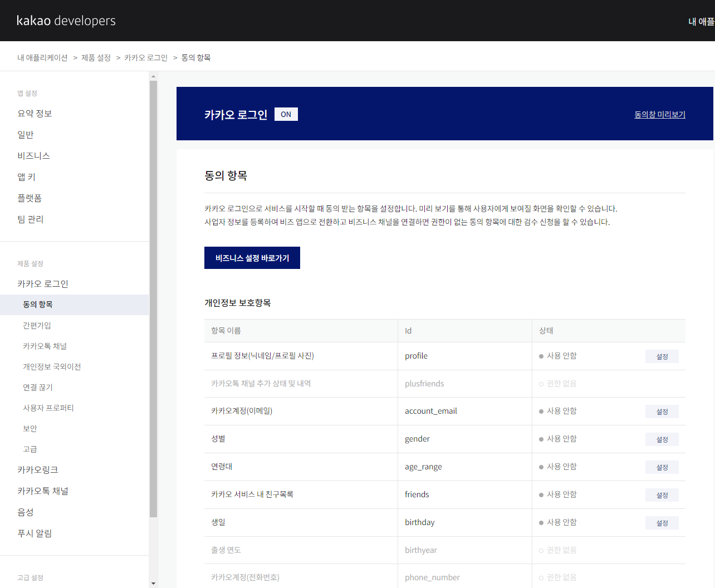Image resolution: width=715 pixels, height=588 pixels.
Task: Click 설정 for age_range row
Action: tap(662, 467)
